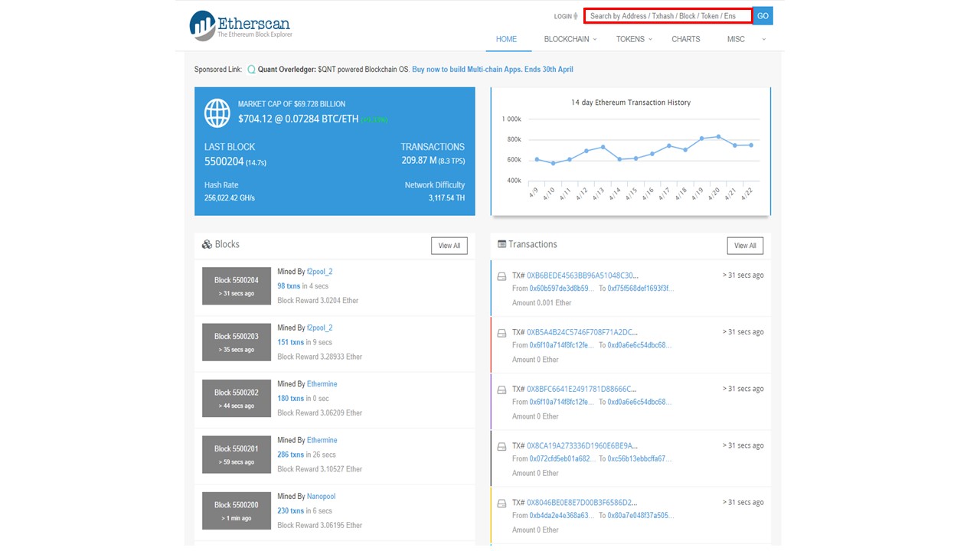The image size is (980, 551).
Task: Click the icon beside the first transaction hash
Action: (502, 276)
